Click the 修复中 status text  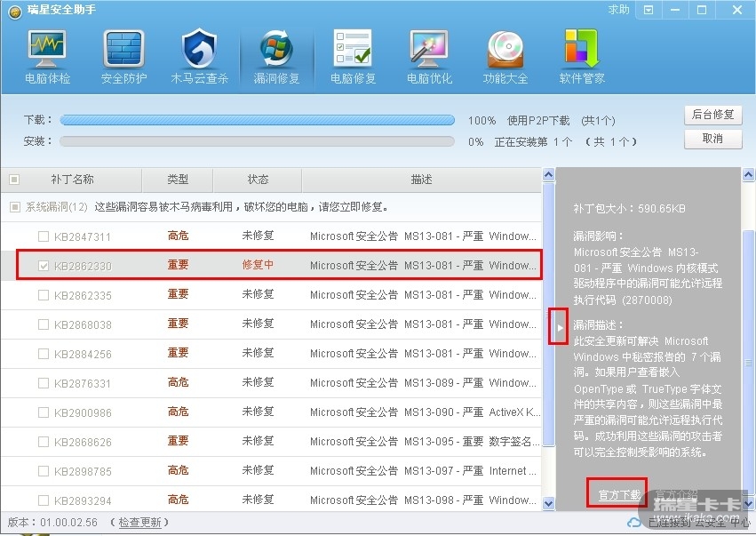[x=258, y=265]
